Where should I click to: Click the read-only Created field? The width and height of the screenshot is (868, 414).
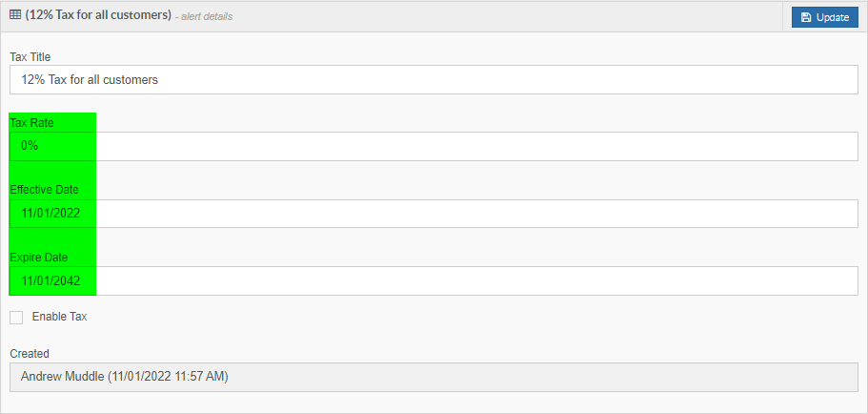tap(434, 377)
